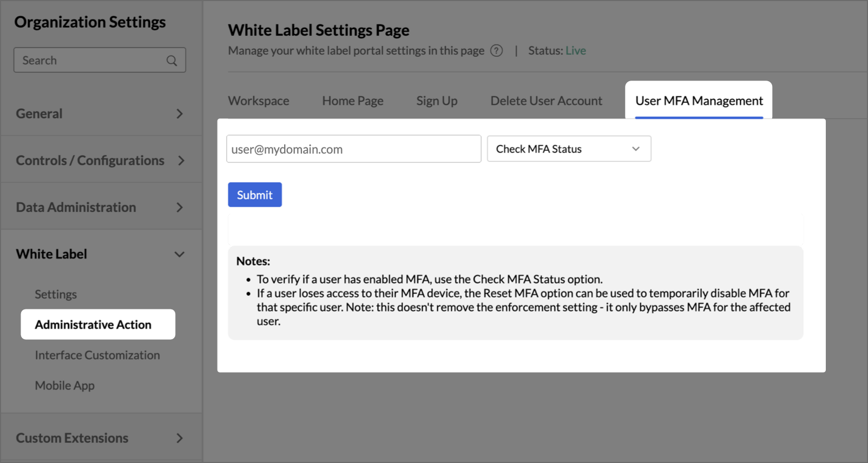
Task: Click the help question mark icon
Action: (496, 51)
